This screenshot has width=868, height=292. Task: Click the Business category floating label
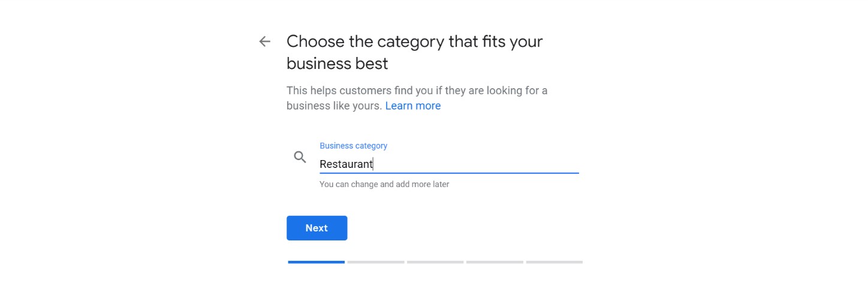354,146
